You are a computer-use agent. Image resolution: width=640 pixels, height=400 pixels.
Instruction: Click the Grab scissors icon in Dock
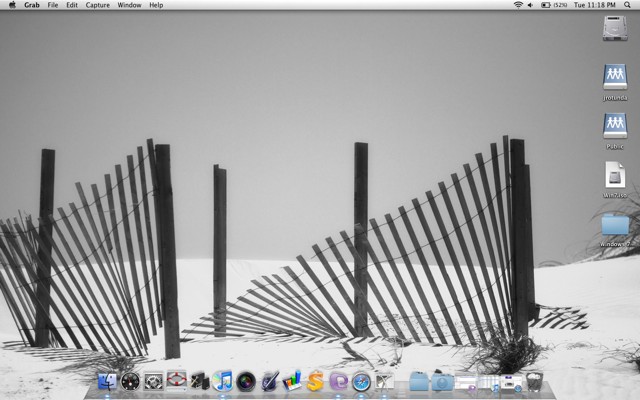[x=384, y=382]
